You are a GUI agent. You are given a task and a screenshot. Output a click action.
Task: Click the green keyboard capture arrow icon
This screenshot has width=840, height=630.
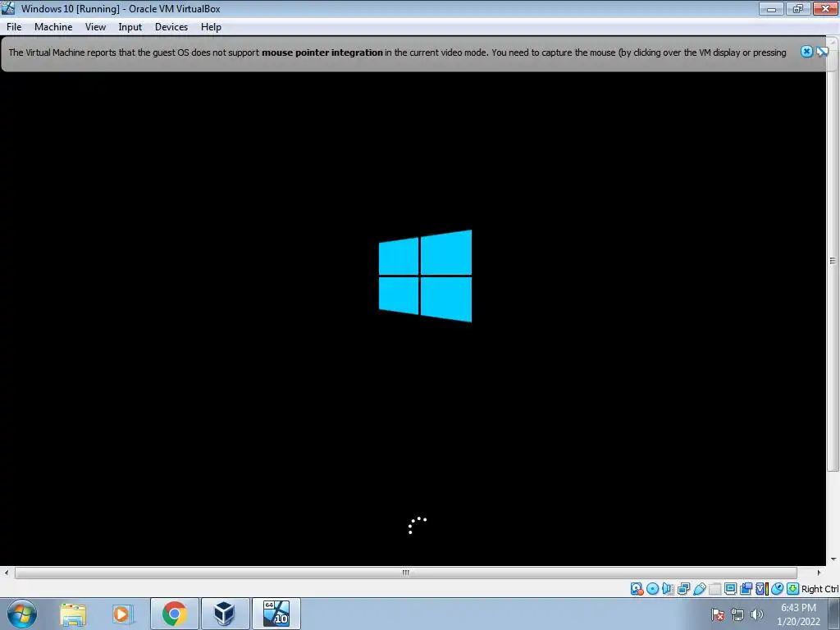[x=793, y=589]
